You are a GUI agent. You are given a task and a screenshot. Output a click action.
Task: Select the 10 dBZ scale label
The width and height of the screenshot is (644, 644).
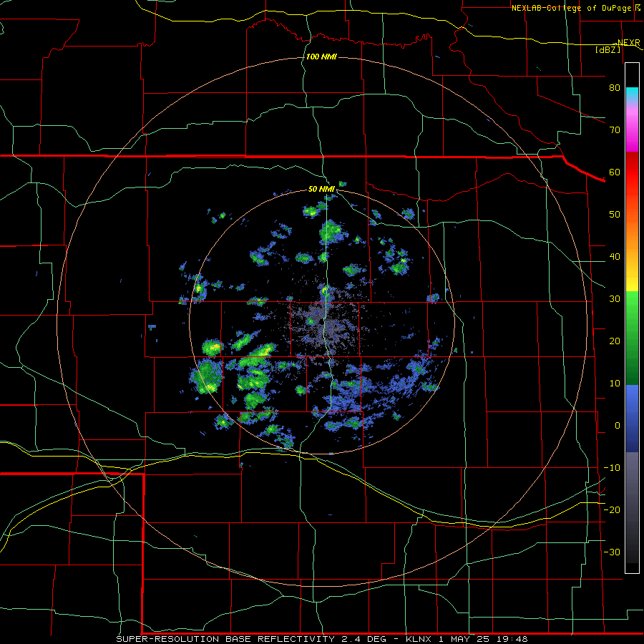(x=615, y=384)
